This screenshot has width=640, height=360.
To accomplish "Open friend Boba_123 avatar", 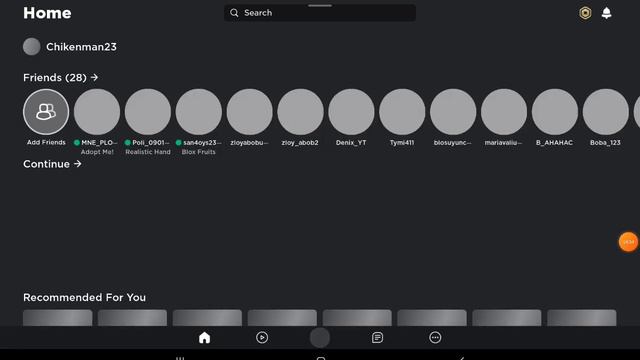I will (605, 112).
